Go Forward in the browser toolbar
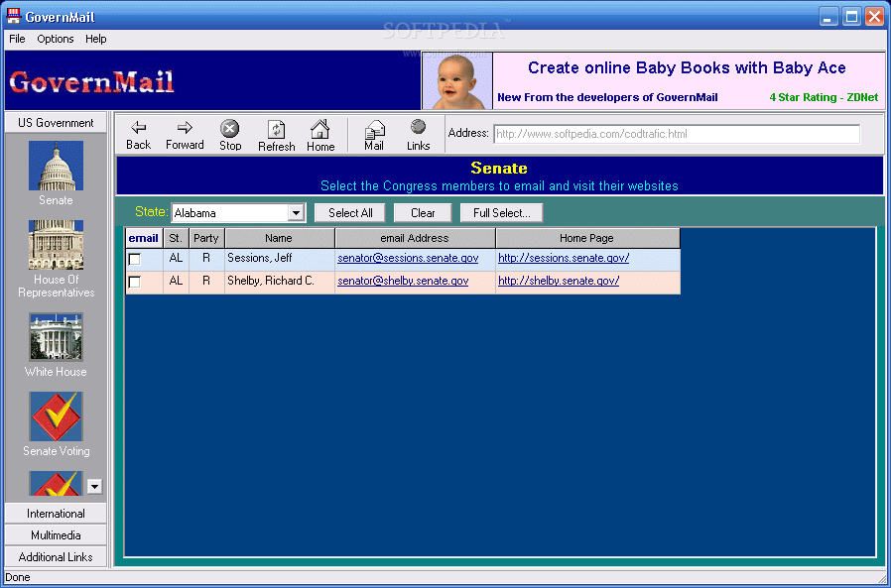Screen dimensions: 891x588 [x=185, y=135]
